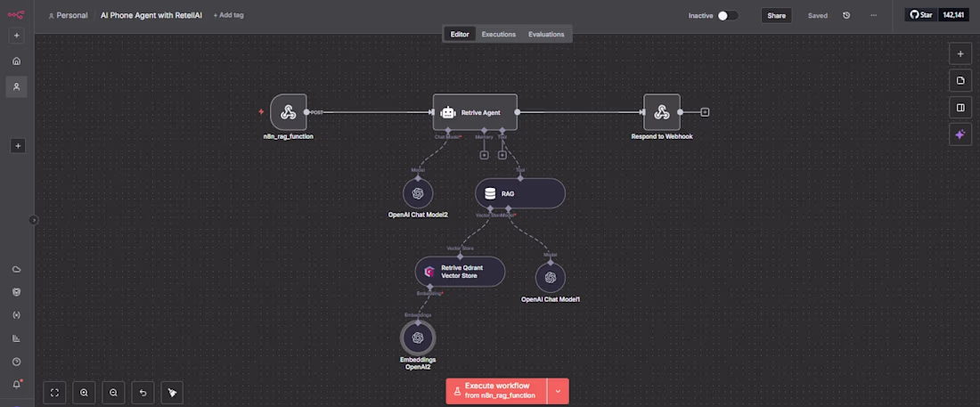This screenshot has width=980, height=407.
Task: Click the 142,141 star count
Action: (953, 14)
